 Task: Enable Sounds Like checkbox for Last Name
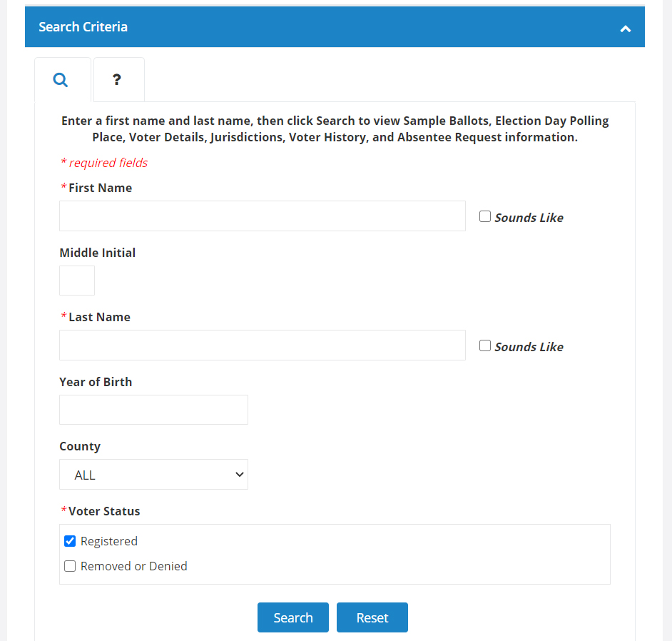[x=485, y=345]
